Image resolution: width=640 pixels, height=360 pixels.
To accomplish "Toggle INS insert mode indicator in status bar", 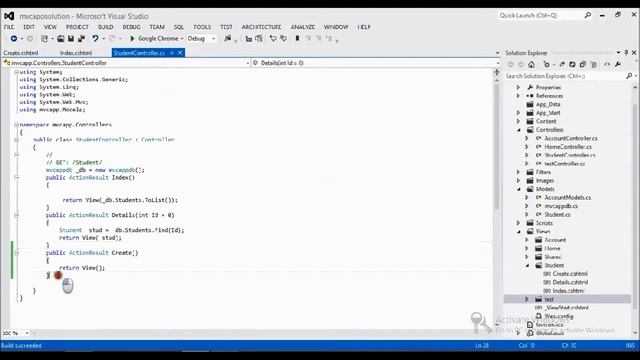I will [x=630, y=345].
